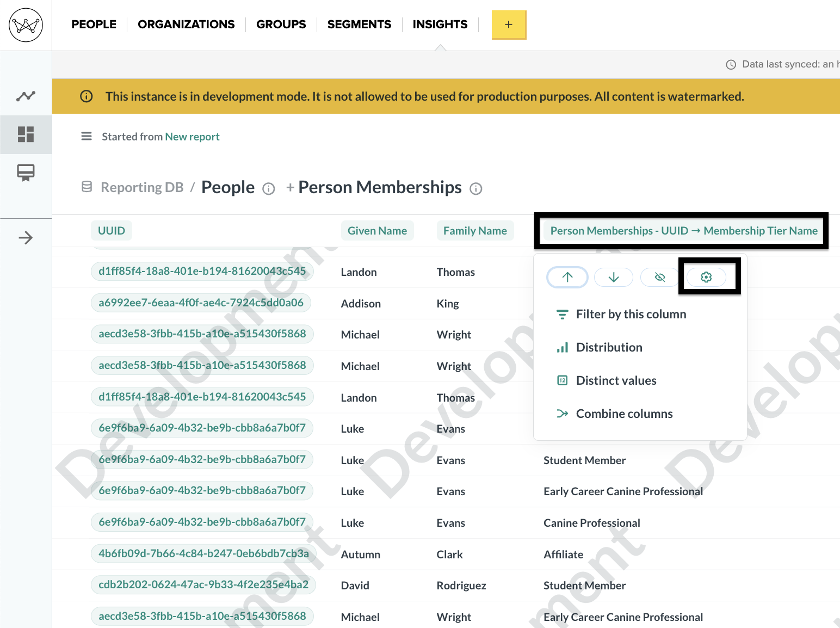This screenshot has width=840, height=628.
Task: Open the SEGMENTS tab
Action: click(x=359, y=24)
